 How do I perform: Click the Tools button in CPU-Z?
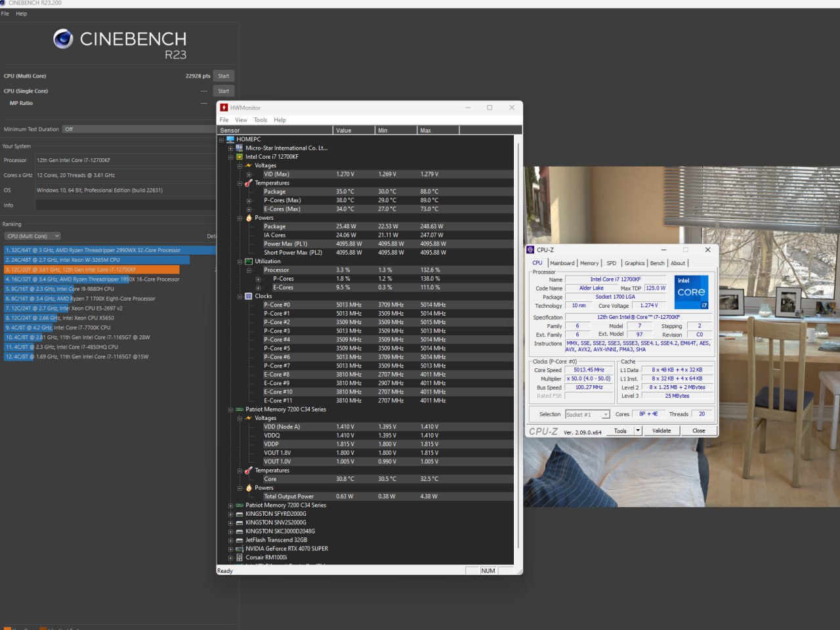[620, 431]
